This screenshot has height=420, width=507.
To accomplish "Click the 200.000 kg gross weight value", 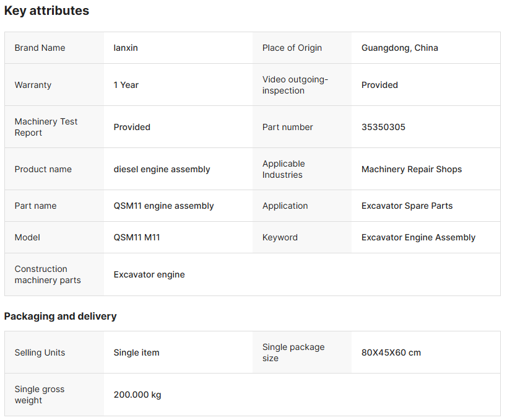I will [137, 395].
